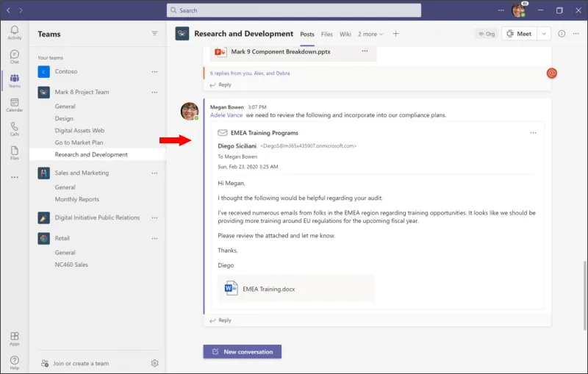Image resolution: width=588 pixels, height=374 pixels.
Task: Open more options for Retail team
Action: pyautogui.click(x=154, y=238)
